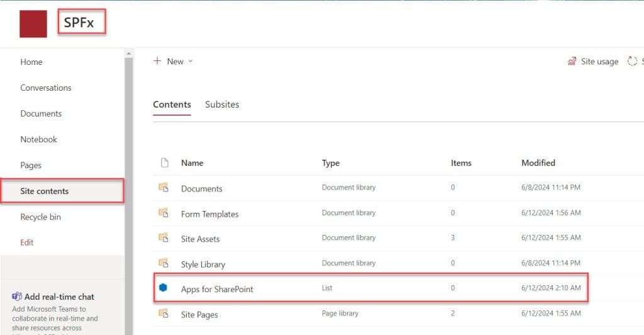
Task: Click the Documents library row icon
Action: (164, 188)
